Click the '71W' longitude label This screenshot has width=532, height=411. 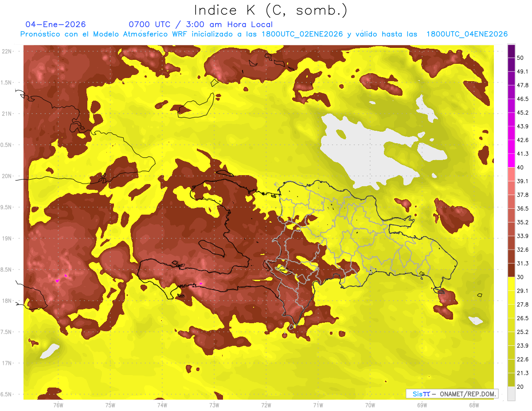318,405
